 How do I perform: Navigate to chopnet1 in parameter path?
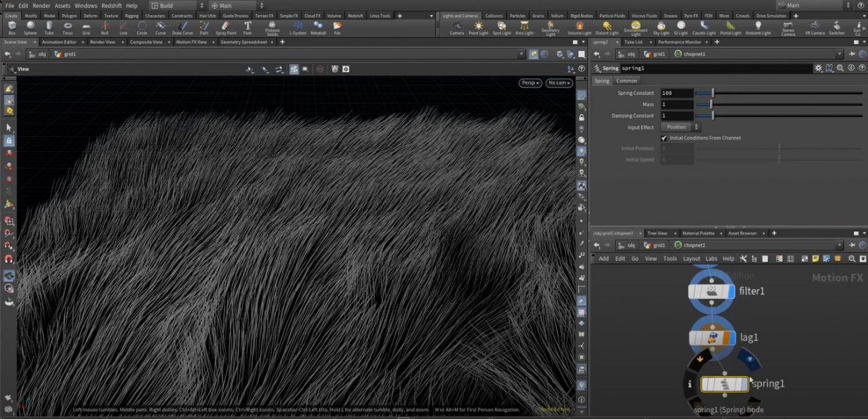690,54
